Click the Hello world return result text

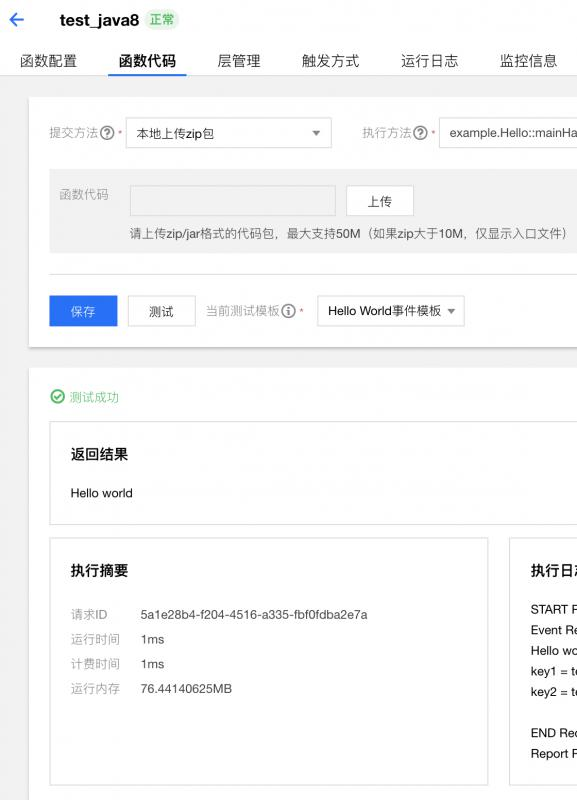click(x=102, y=493)
